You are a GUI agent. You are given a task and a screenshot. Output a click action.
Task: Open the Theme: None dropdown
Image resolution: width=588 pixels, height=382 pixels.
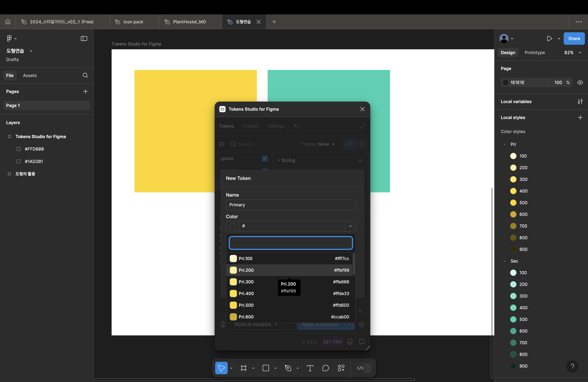[x=318, y=144]
